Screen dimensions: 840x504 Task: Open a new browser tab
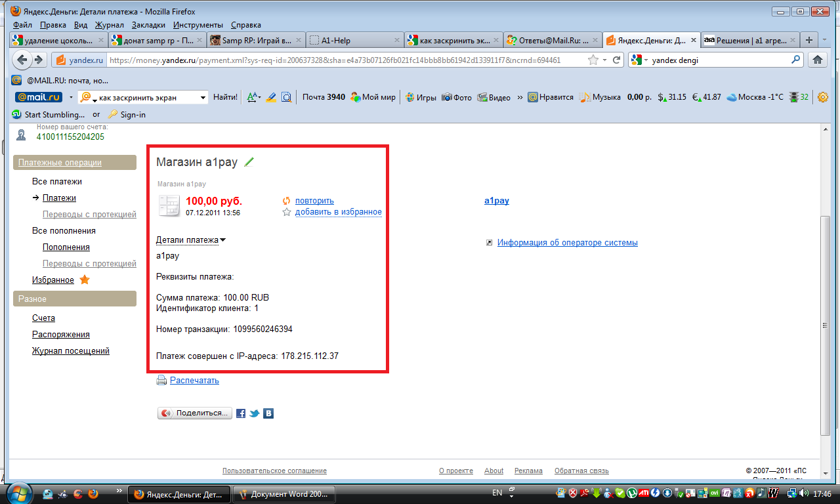click(x=808, y=40)
